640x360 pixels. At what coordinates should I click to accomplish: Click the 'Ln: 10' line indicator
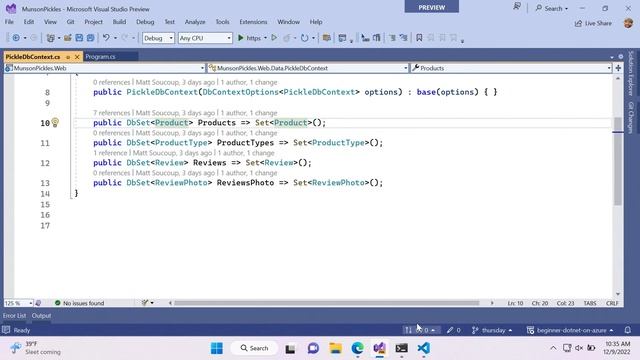click(x=515, y=303)
